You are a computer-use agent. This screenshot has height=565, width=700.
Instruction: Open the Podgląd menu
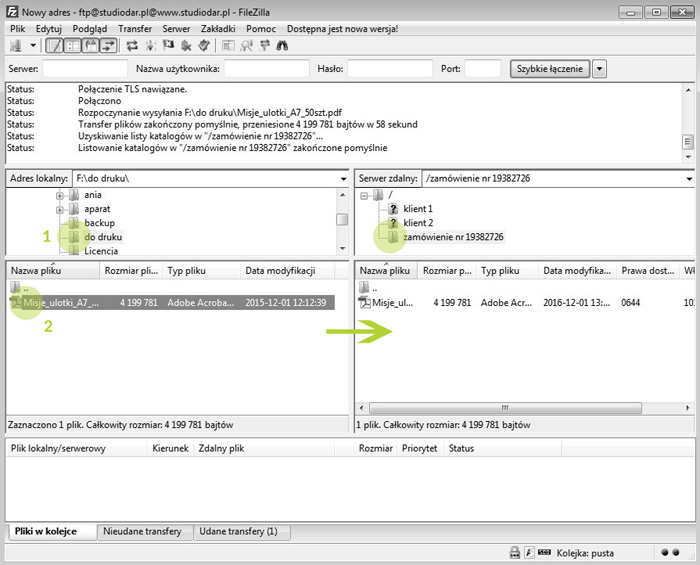pos(90,29)
